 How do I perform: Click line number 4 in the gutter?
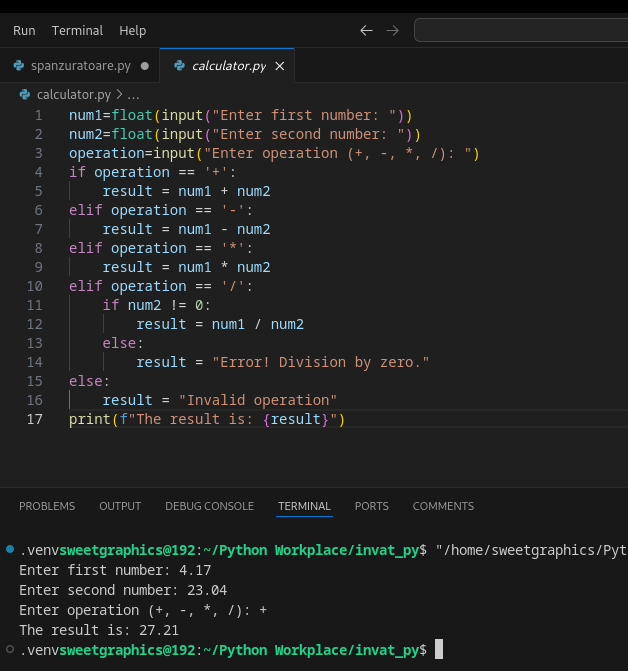click(39, 172)
